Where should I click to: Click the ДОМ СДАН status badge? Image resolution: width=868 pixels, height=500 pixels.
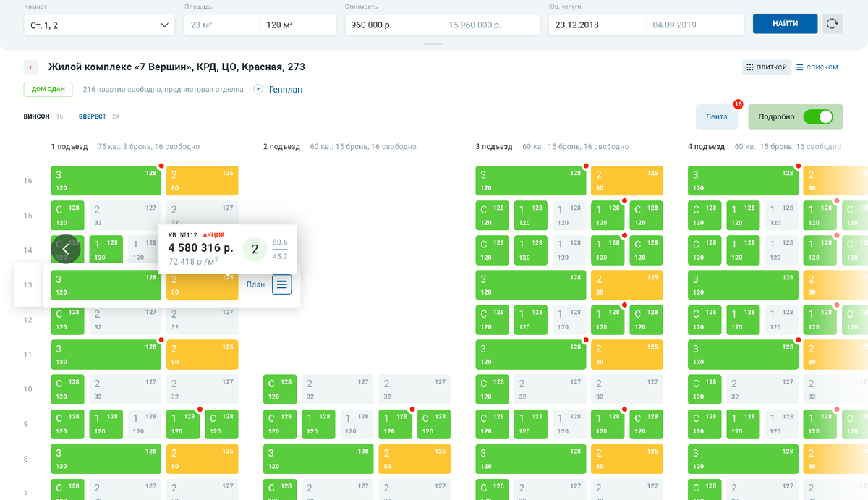point(48,90)
